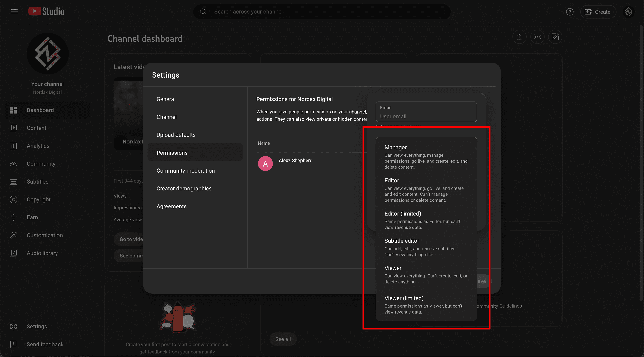Image resolution: width=644 pixels, height=357 pixels.
Task: Open Analytics from the sidebar
Action: click(38, 146)
